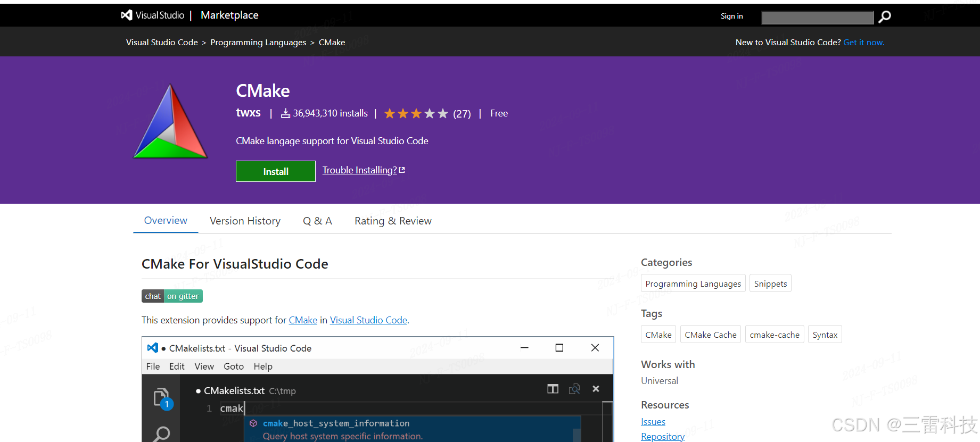Open the Rating & Review tab

(393, 221)
